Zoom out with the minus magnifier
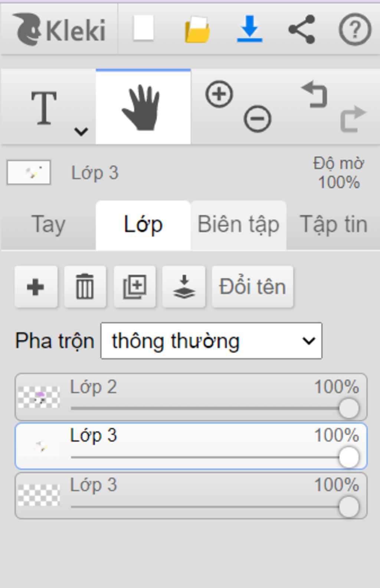The height and width of the screenshot is (588, 380). tap(257, 119)
